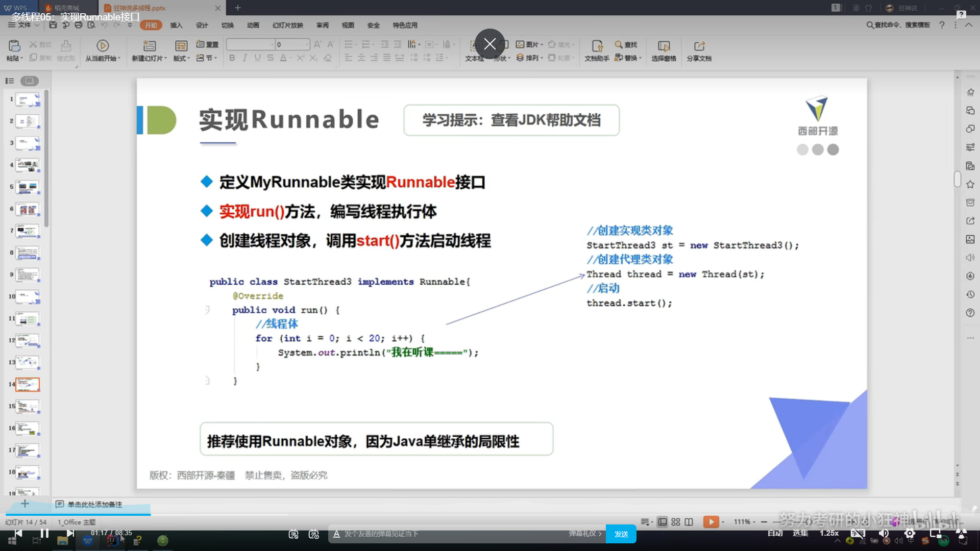This screenshot has height=551, width=980.
Task: Switch to the 动画 ribbon tab
Action: (x=253, y=25)
